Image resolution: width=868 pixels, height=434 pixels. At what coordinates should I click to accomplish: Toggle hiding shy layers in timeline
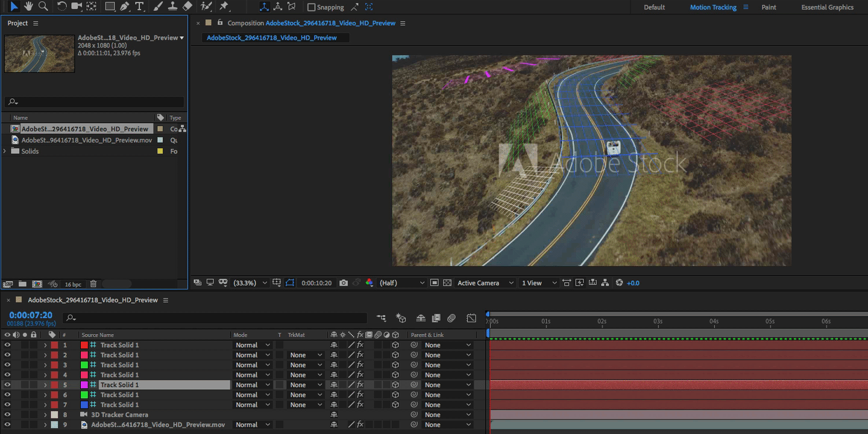[421, 318]
